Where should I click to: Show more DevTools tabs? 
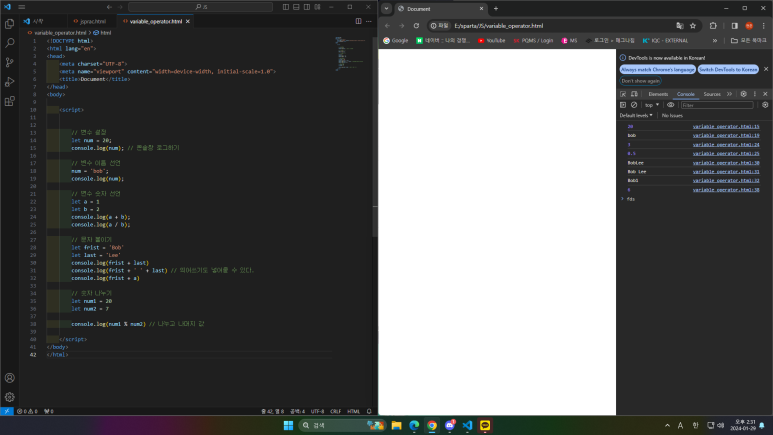729,94
